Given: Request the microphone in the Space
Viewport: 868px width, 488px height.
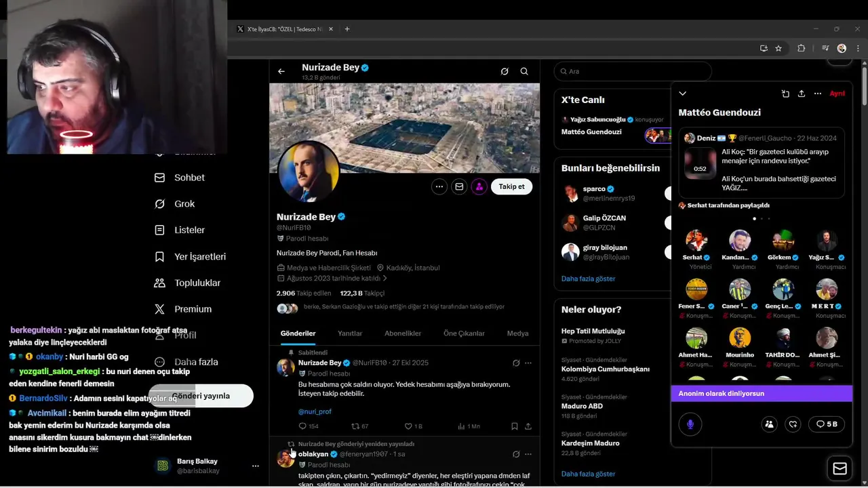Looking at the screenshot, I should 690,424.
